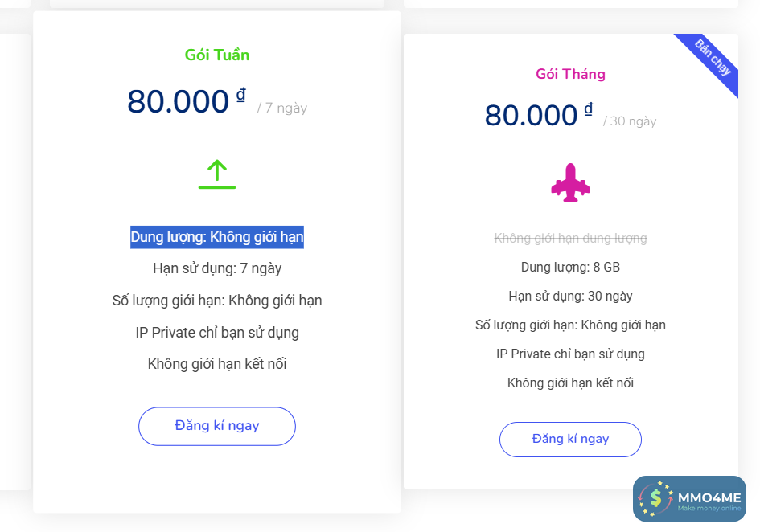Screen dimensions: 760x532
Task: Click the '/ 30 ngày' duration label
Action: 630,121
